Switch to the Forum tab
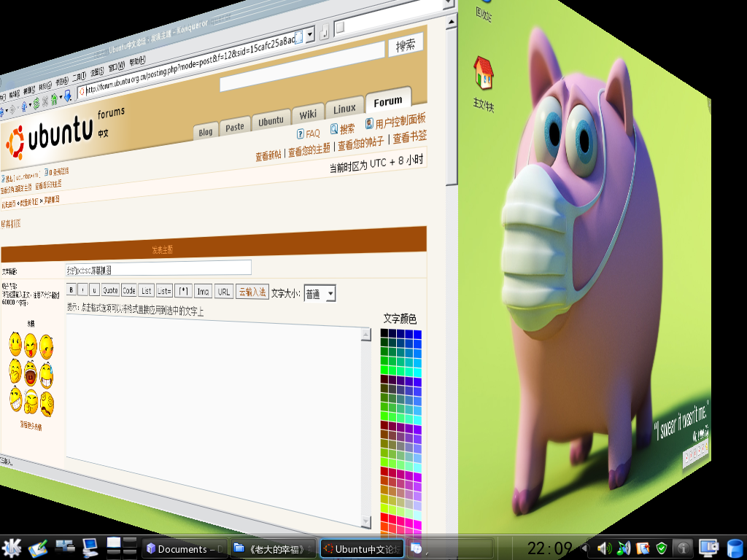 point(388,101)
